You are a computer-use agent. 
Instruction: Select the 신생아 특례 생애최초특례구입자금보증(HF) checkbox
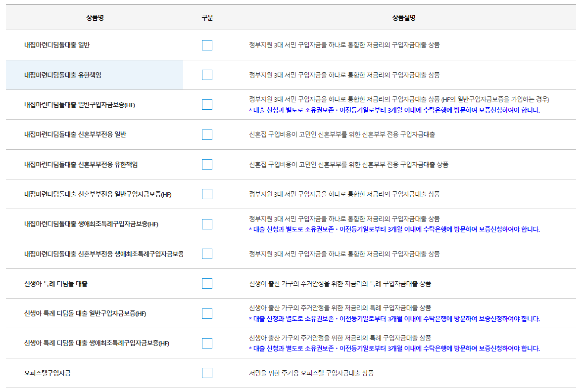[206, 343]
